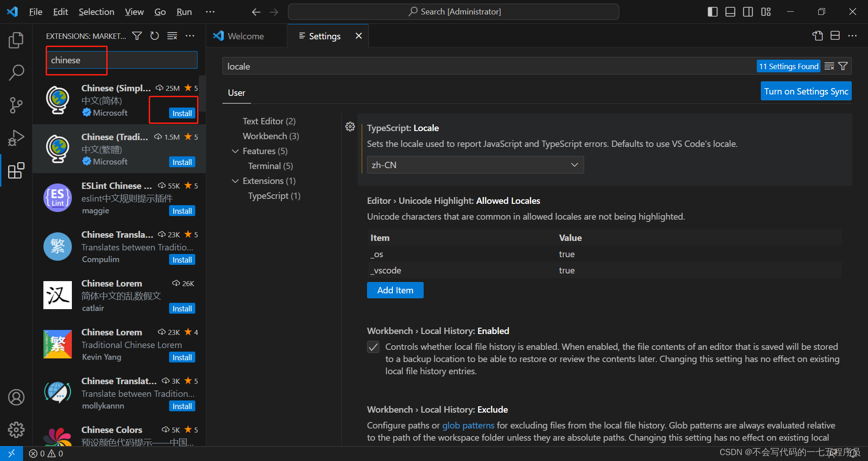The image size is (868, 461).
Task: Open the Extensions view icon
Action: [16, 170]
